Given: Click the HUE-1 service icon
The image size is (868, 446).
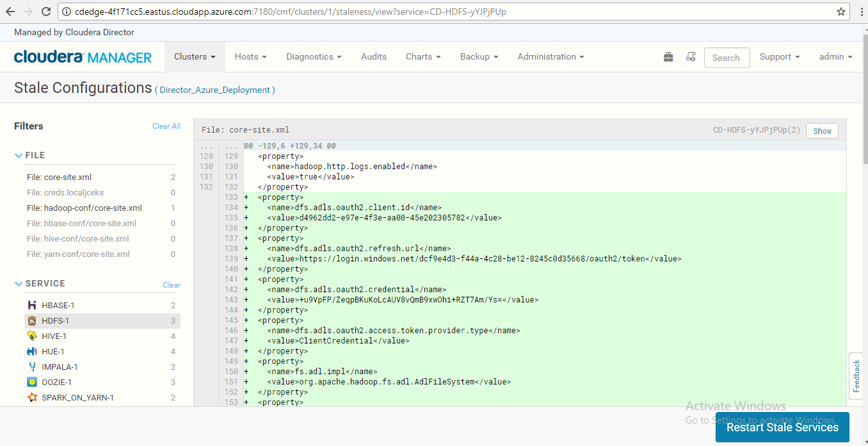Looking at the screenshot, I should tap(31, 352).
